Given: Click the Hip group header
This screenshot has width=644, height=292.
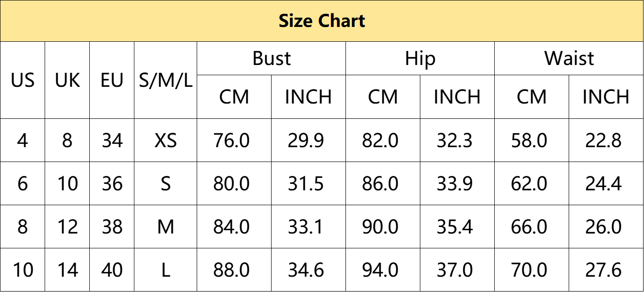Looking at the screenshot, I should pyautogui.click(x=420, y=58).
